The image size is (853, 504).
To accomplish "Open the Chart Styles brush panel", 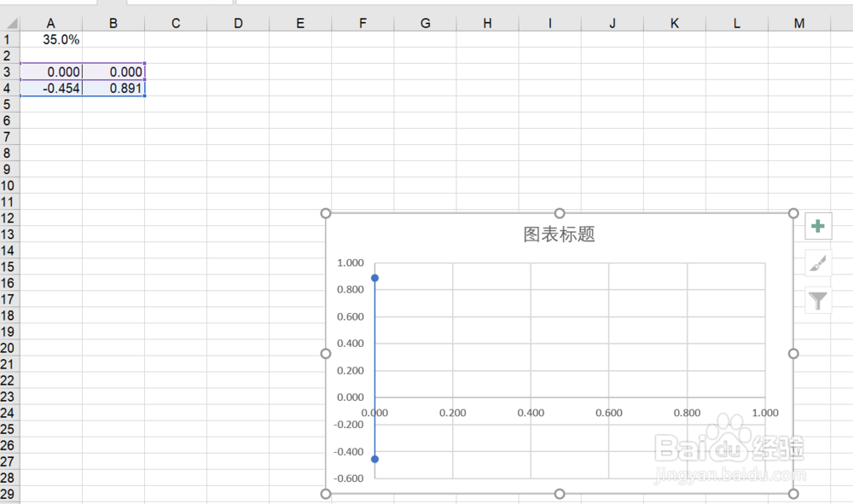I will [x=817, y=263].
